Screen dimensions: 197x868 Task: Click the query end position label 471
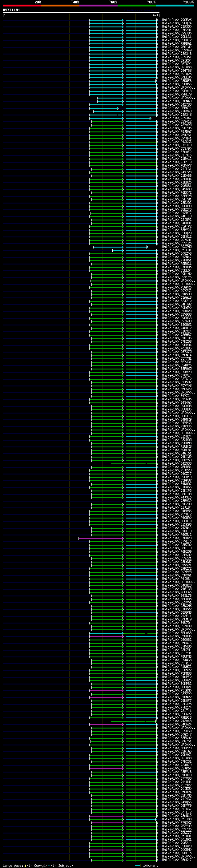point(155,15)
